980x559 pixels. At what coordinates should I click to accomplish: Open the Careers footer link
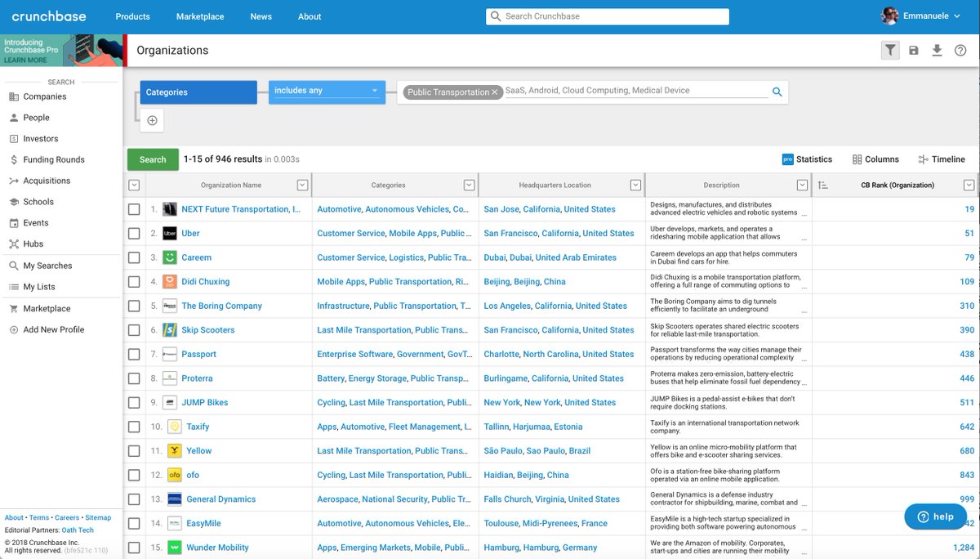pyautogui.click(x=67, y=518)
